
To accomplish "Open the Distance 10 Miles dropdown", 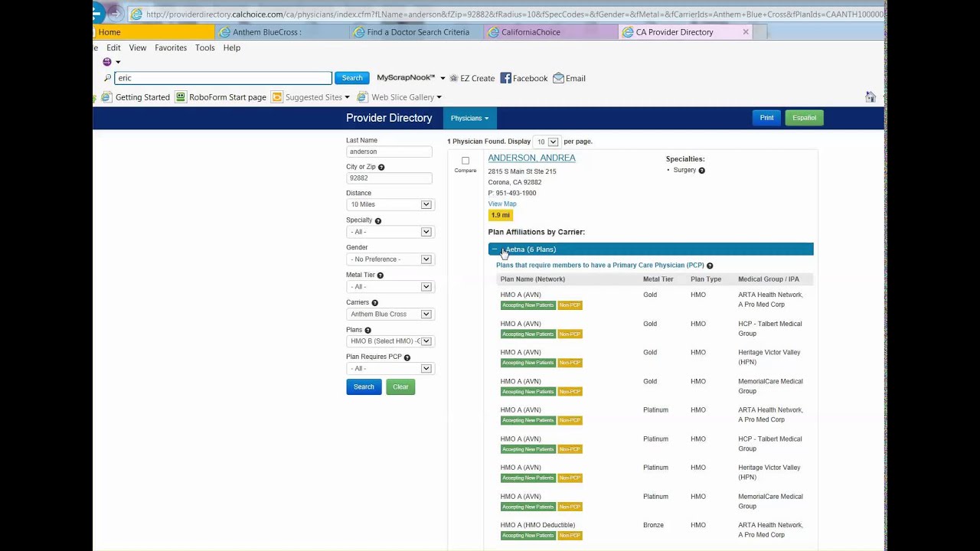I will [x=390, y=204].
